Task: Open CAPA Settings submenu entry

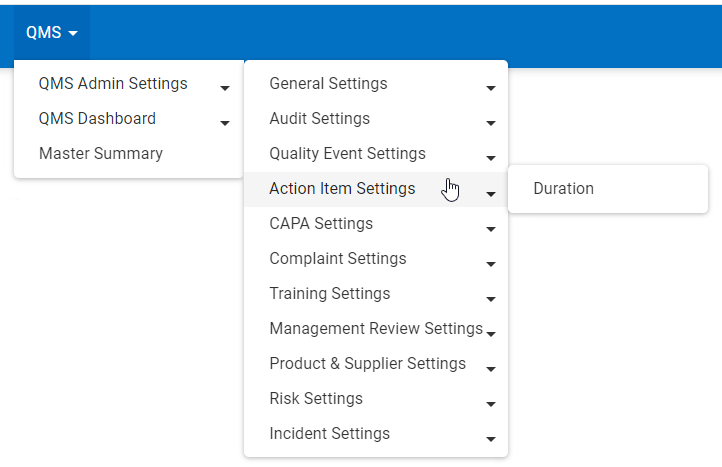Action: point(321,224)
